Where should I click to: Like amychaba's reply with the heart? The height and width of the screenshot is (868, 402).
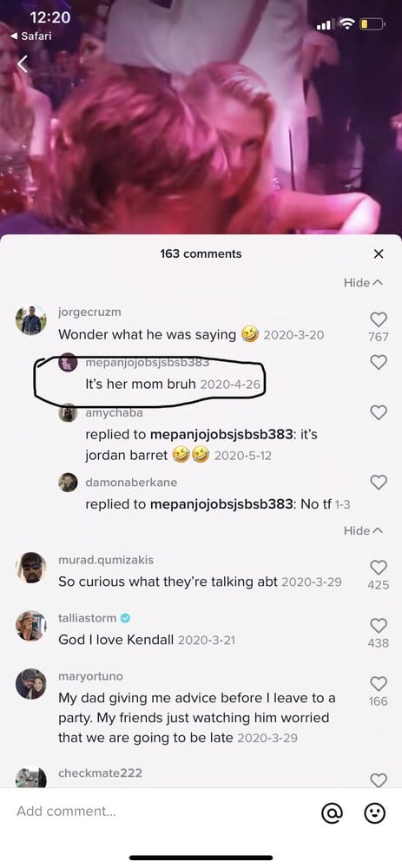pos(379,411)
